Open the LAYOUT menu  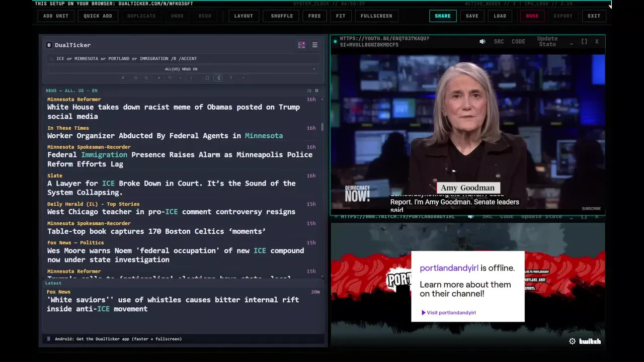click(x=244, y=16)
